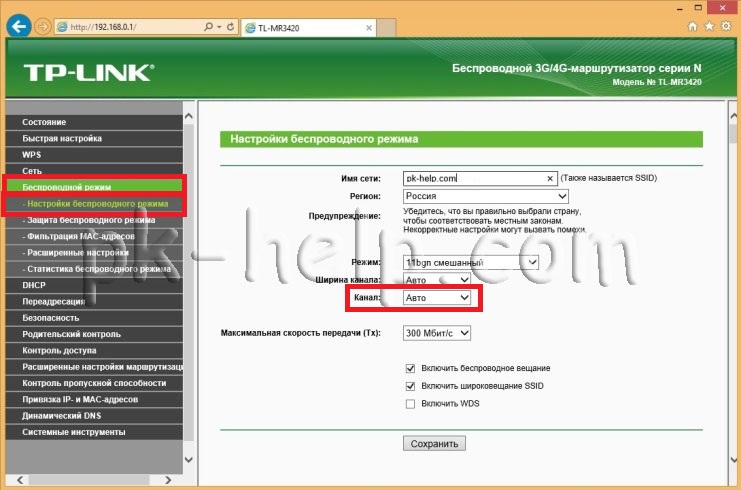Open the Родительский контроль menu item
Viewport: 741px width, 490px height.
(94, 334)
